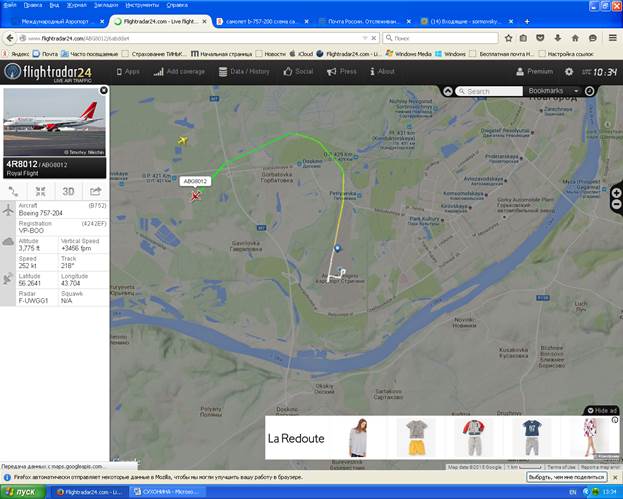Open the About menu in the header
623x499 pixels.
[x=382, y=72]
